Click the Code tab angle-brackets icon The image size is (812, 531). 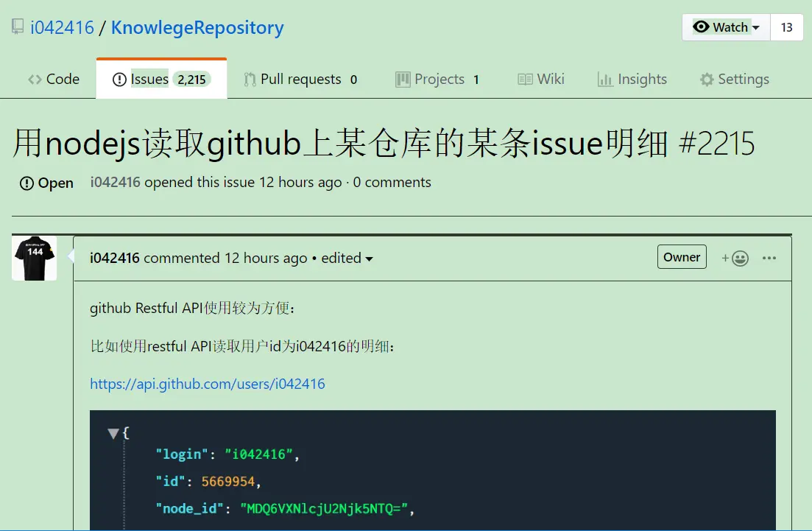tap(35, 80)
